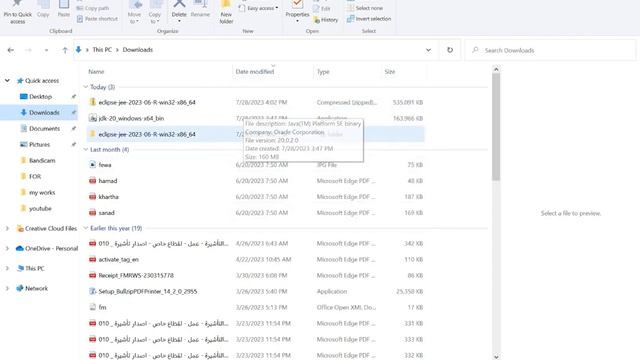
Task: Select Receipt_FMRWS-230315778 file
Action: pyautogui.click(x=256, y=275)
